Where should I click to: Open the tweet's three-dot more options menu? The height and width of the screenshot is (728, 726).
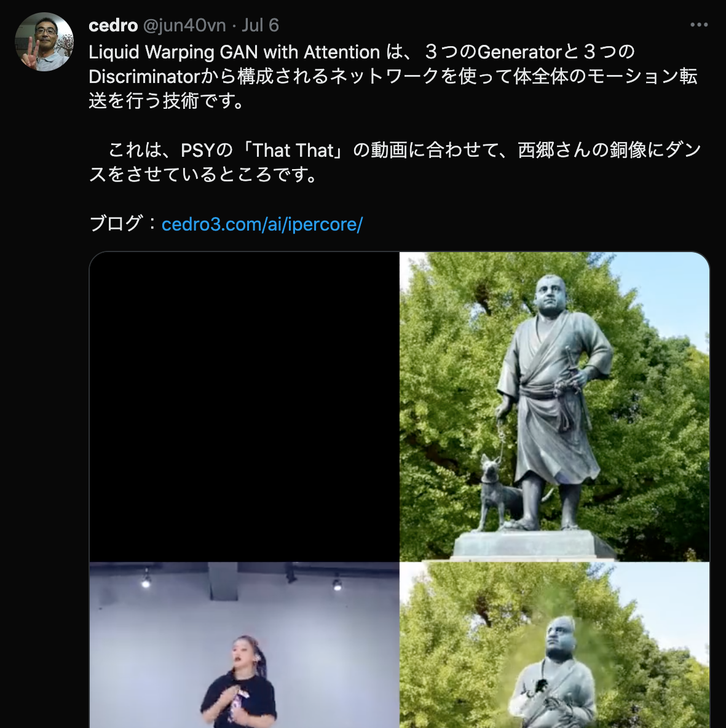698,25
